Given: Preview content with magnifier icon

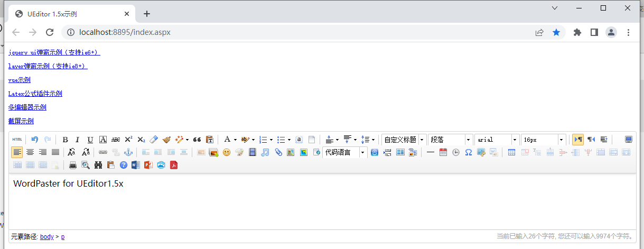Looking at the screenshot, I should coord(86,165).
